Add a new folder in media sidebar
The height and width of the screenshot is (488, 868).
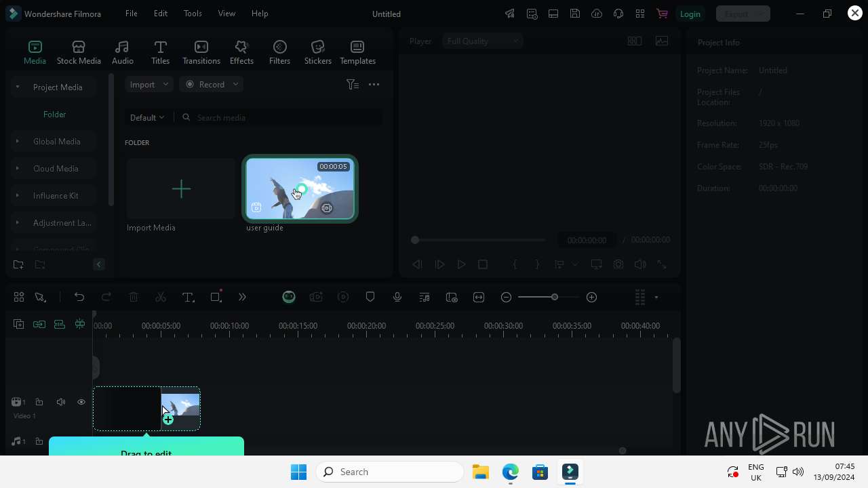pos(18,264)
